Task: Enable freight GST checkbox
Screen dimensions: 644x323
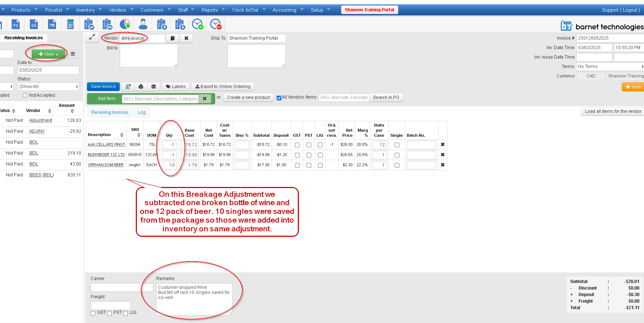Action: (x=93, y=313)
